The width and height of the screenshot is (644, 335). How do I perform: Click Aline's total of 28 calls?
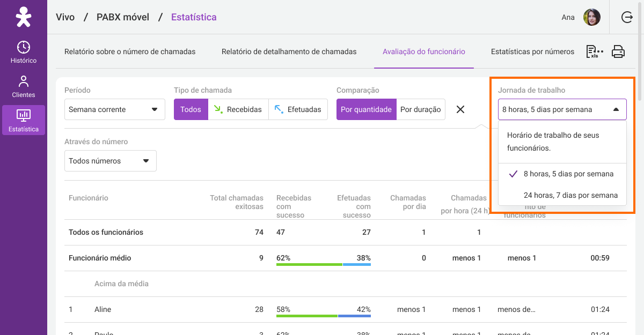point(259,309)
